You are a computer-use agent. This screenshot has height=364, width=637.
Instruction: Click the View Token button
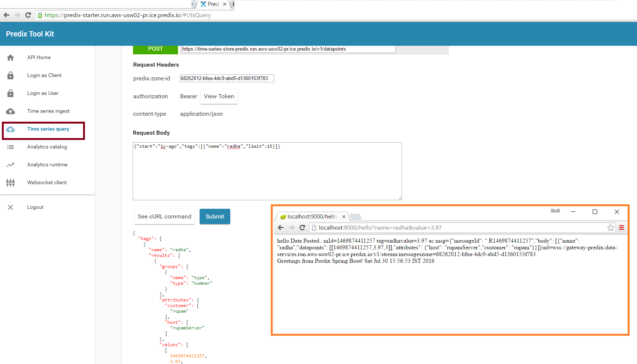point(219,96)
